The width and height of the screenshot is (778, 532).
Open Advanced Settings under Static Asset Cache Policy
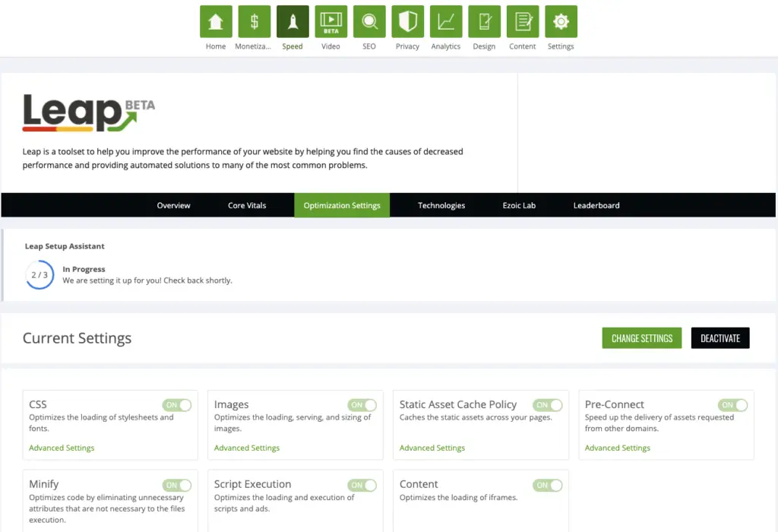point(432,448)
